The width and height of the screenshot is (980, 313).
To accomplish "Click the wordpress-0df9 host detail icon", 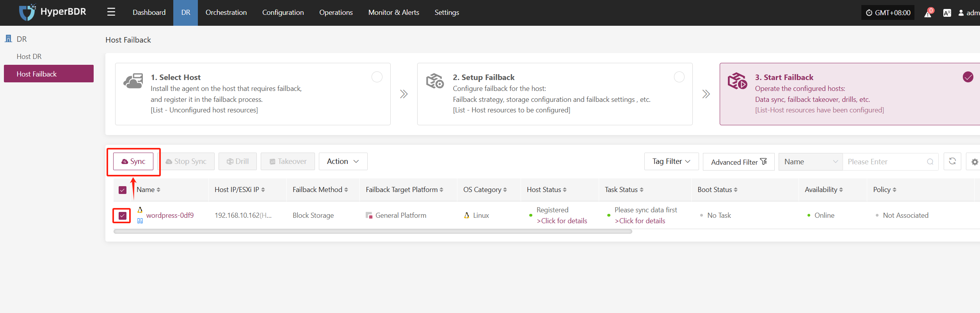I will (x=140, y=221).
